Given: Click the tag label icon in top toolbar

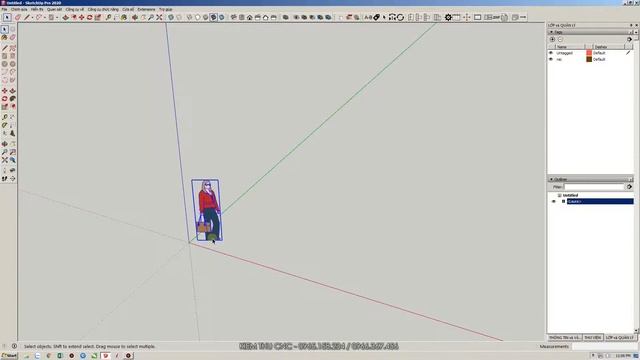Looking at the screenshot, I should (377, 17).
